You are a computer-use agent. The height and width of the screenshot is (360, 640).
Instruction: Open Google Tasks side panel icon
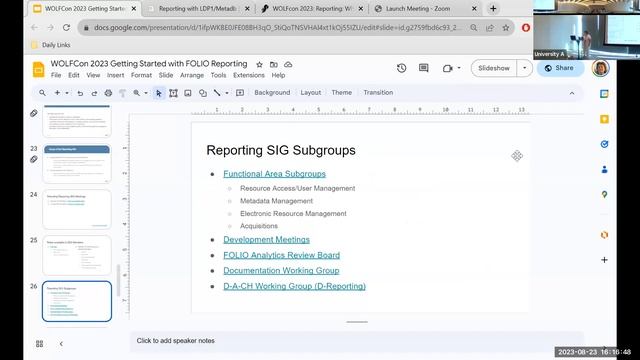(x=604, y=144)
